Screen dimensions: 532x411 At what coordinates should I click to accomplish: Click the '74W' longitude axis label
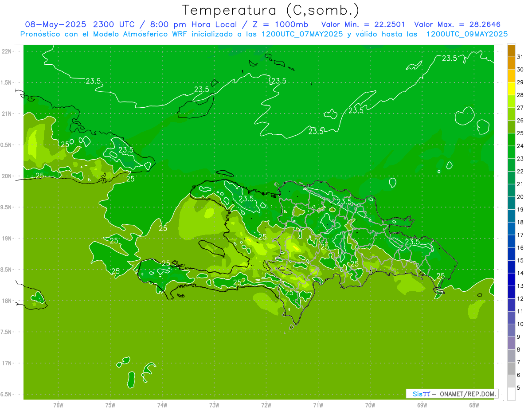(x=162, y=405)
